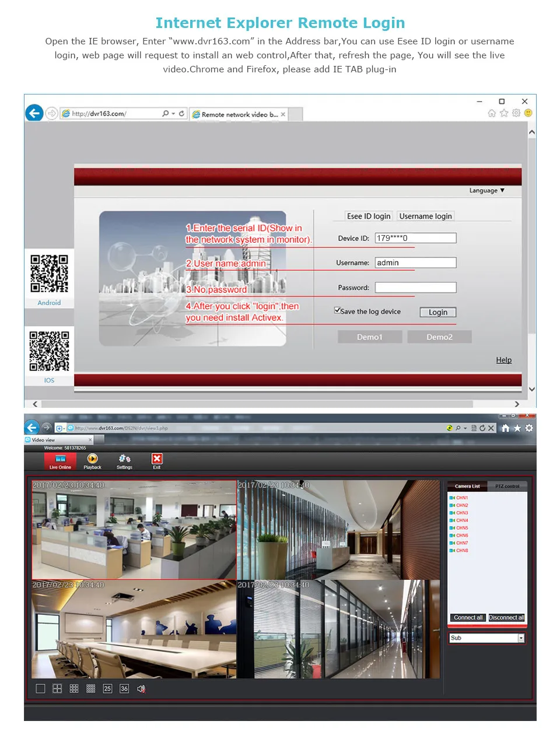The image size is (560, 735).
Task: Select the Remote network video browser tab
Action: tap(239, 114)
